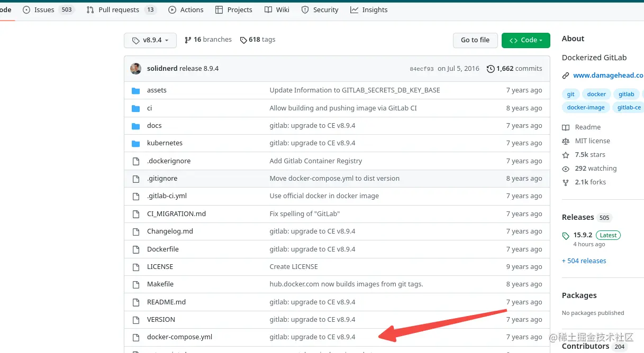
Task: Switch to the Actions tab
Action: pyautogui.click(x=186, y=10)
